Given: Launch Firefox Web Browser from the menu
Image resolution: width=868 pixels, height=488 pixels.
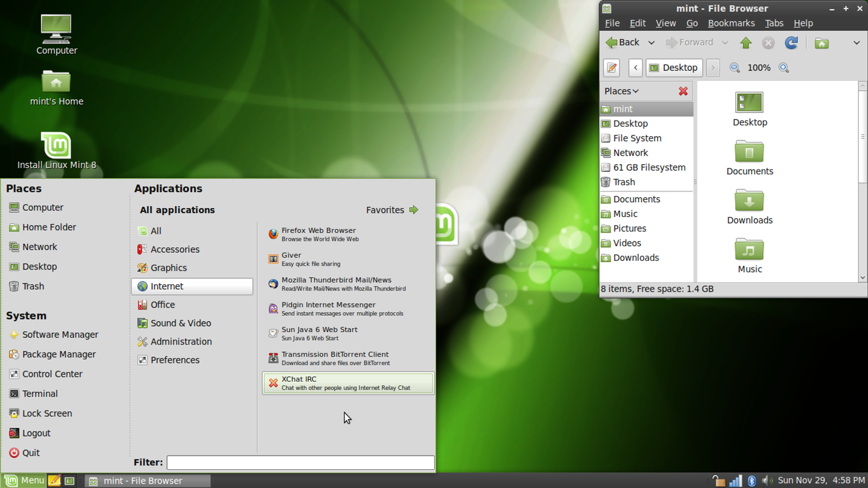Looking at the screenshot, I should (348, 234).
